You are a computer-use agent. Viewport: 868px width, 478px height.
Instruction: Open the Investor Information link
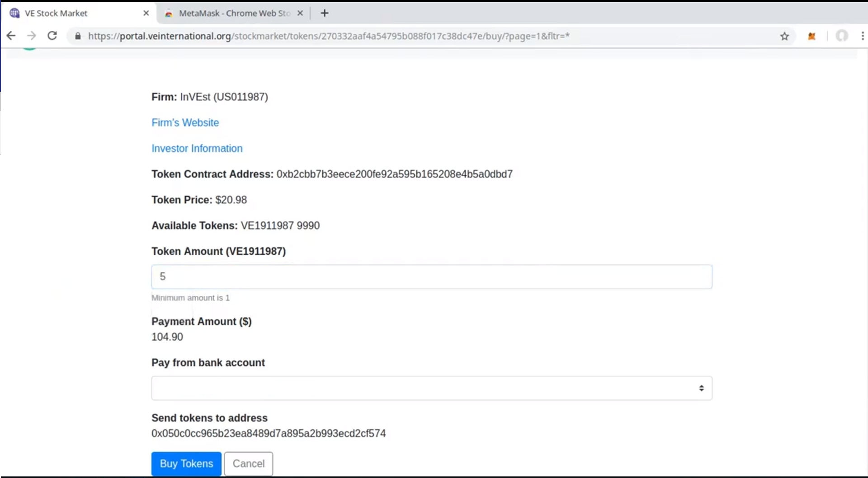click(x=197, y=148)
